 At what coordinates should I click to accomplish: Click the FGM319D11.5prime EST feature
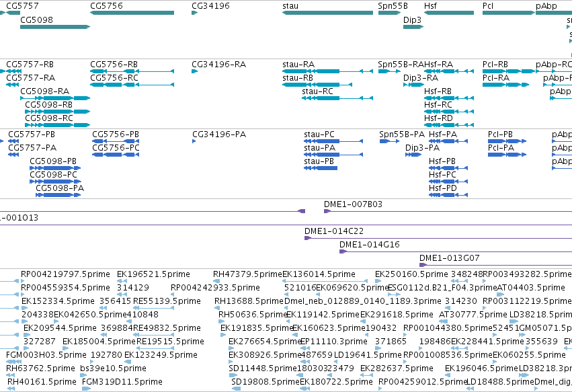tap(87, 389)
